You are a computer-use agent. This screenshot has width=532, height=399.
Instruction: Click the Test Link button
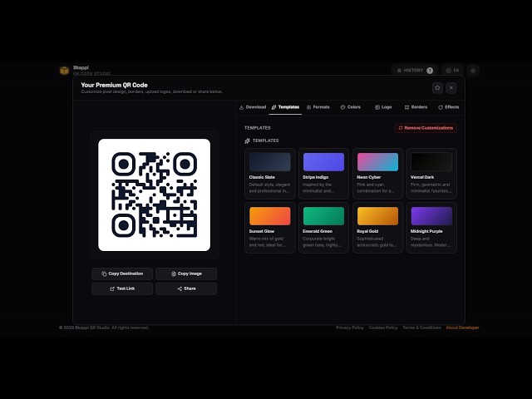pyautogui.click(x=122, y=288)
